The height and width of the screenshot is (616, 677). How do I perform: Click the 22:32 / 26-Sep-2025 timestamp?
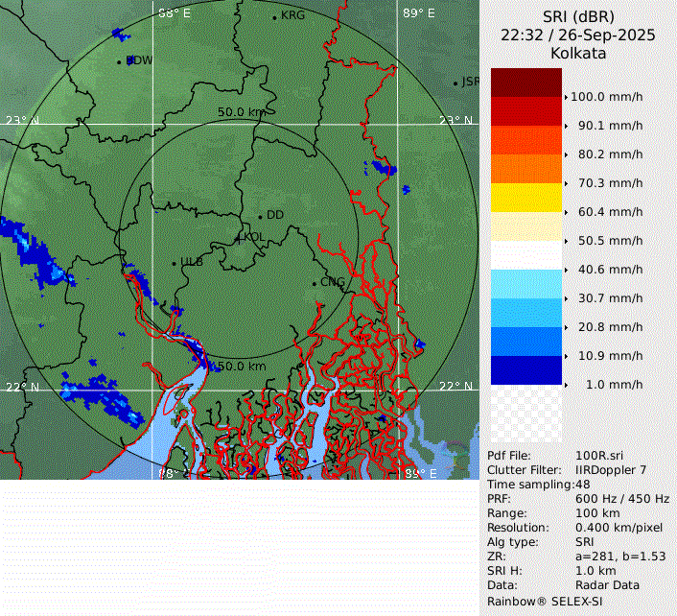point(578,35)
